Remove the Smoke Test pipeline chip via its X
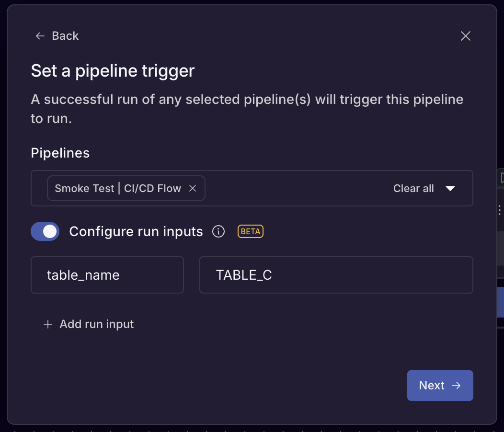Viewport: 504px width, 432px height. pyautogui.click(x=193, y=188)
